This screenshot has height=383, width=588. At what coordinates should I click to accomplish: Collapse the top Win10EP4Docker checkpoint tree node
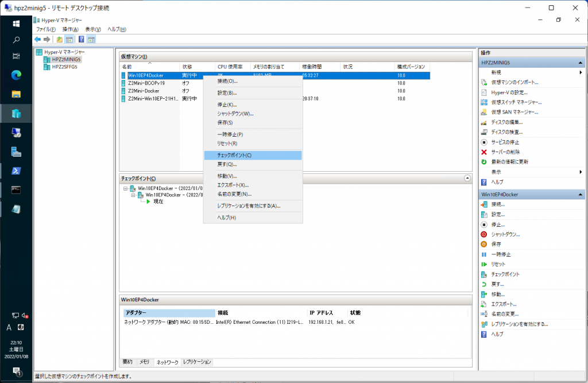[125, 188]
